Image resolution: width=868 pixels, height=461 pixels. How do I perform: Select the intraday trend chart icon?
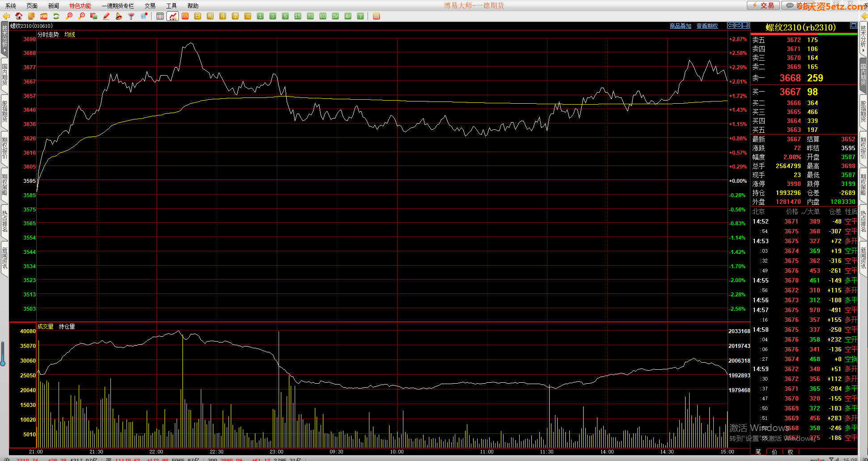[x=173, y=16]
